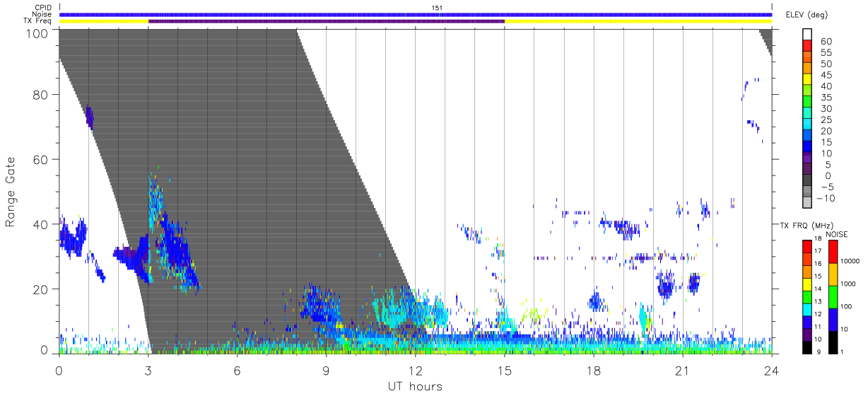
Task: Click the 'NOISE' legend title
Action: [x=837, y=234]
